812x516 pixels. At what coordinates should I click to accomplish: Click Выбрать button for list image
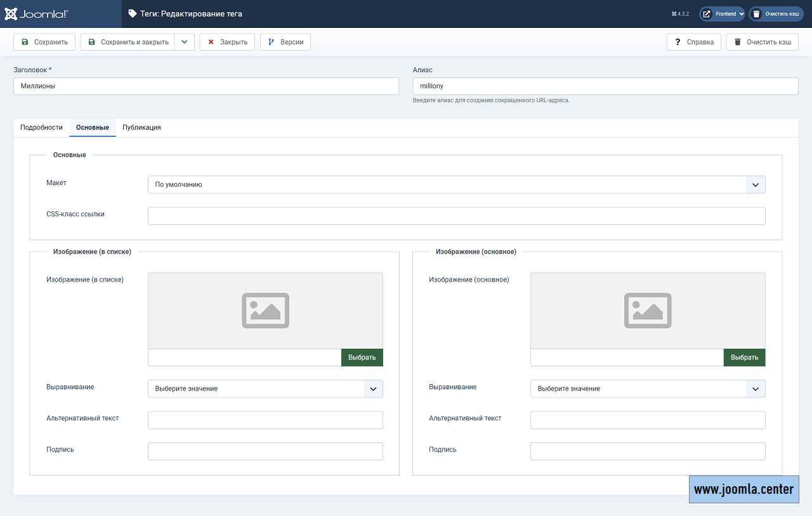(362, 358)
